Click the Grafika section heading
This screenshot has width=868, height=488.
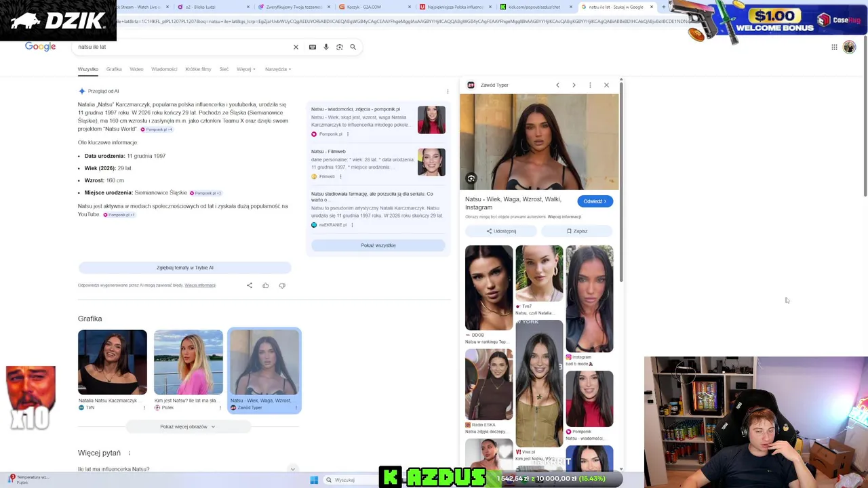(x=90, y=319)
